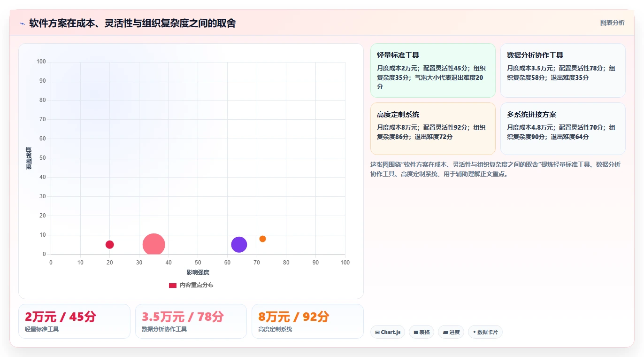
Task: Select the small orange bubble near x-value 72
Action: [x=262, y=239]
